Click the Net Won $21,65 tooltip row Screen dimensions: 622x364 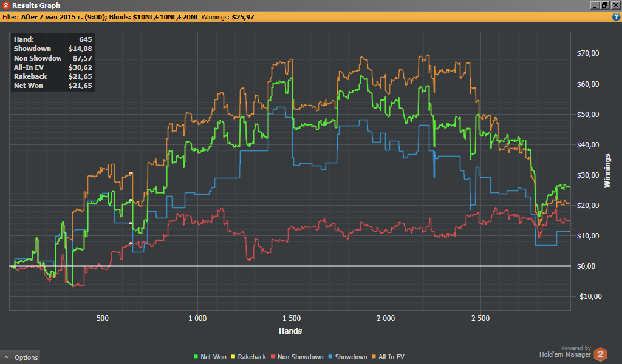[x=53, y=86]
